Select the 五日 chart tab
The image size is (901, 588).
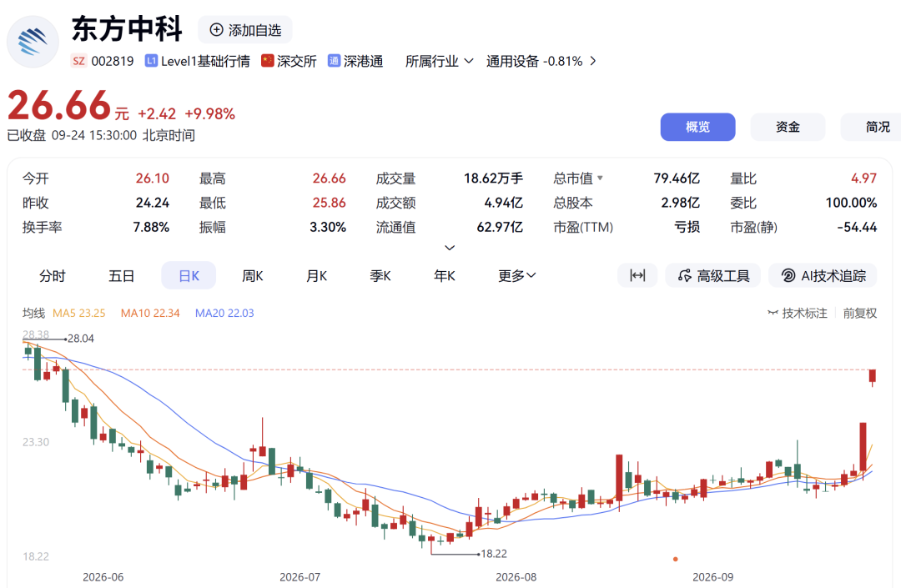121,275
